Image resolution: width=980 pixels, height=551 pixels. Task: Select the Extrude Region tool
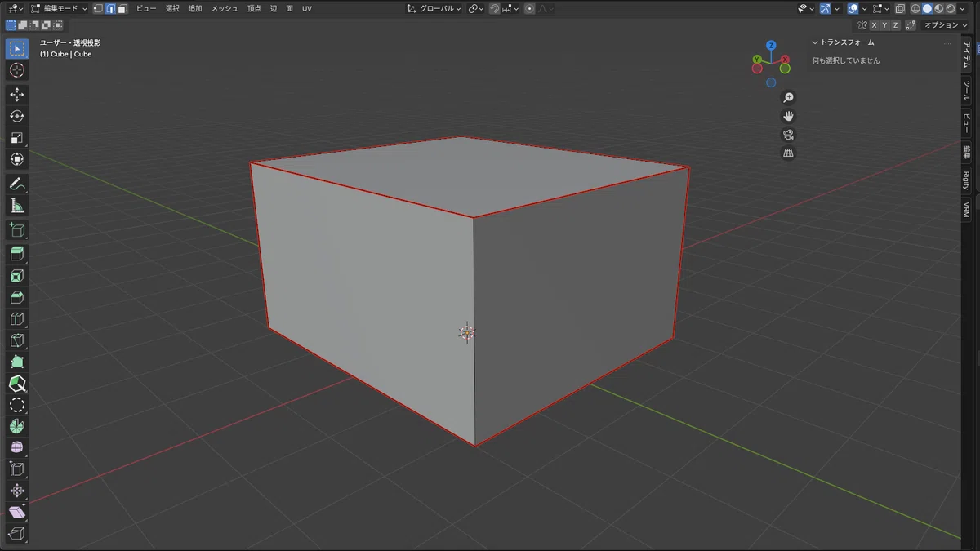[x=17, y=254]
